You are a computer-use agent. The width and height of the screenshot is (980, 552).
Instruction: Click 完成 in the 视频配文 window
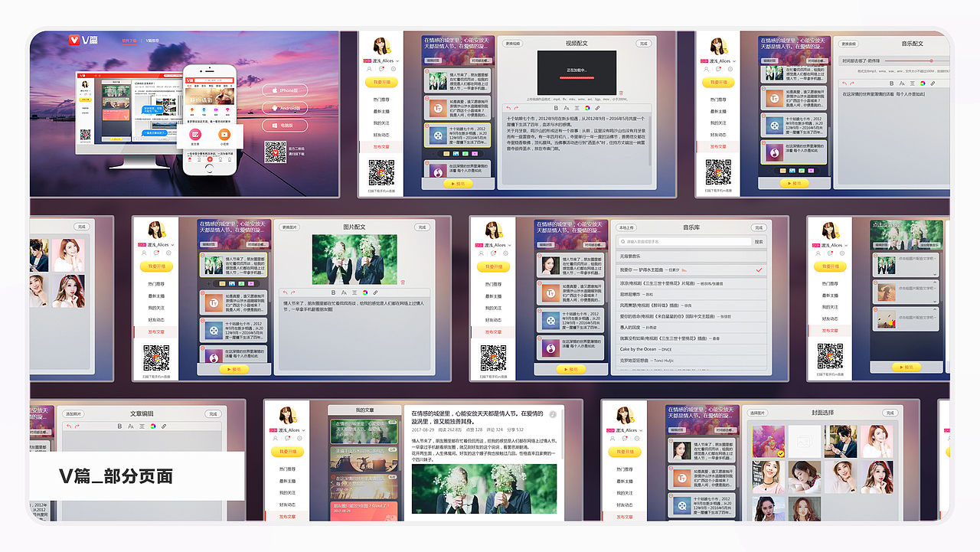click(643, 44)
